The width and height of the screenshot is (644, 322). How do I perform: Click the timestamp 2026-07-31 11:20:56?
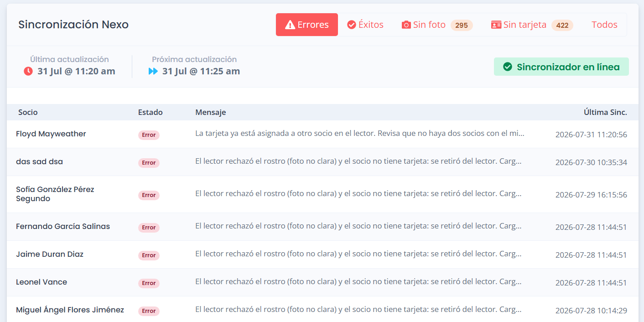[x=591, y=135]
